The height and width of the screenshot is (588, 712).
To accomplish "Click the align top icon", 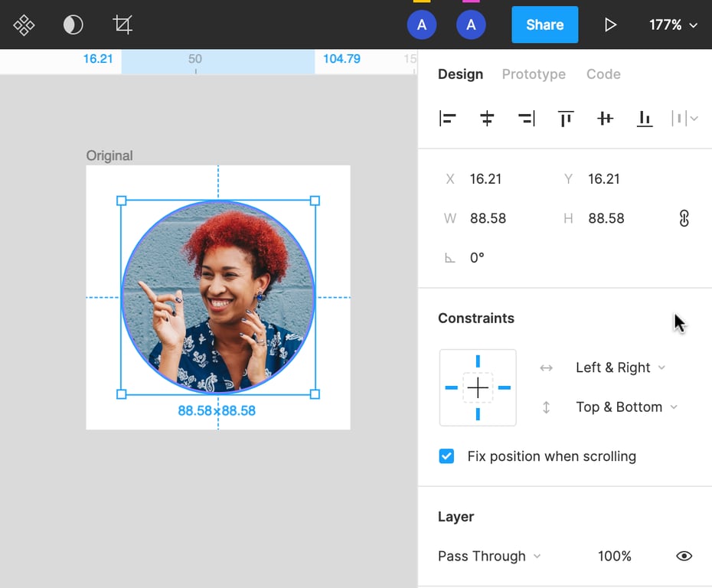I will click(x=566, y=119).
